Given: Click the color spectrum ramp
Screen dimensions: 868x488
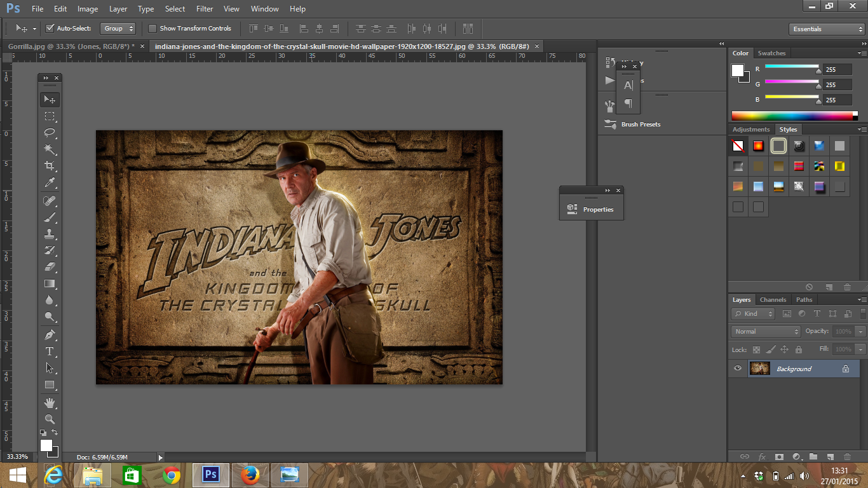Looking at the screenshot, I should 792,116.
